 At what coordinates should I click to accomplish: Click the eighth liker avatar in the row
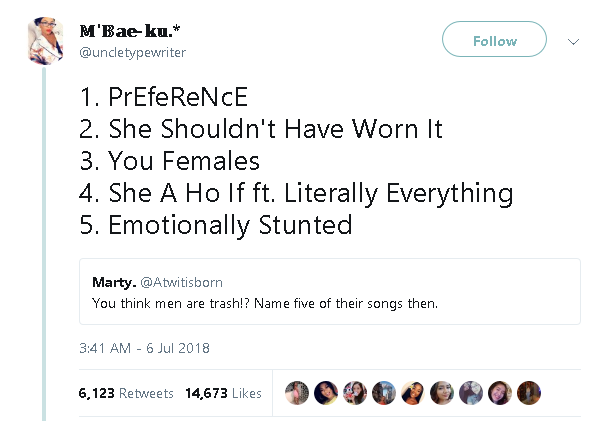click(x=500, y=393)
